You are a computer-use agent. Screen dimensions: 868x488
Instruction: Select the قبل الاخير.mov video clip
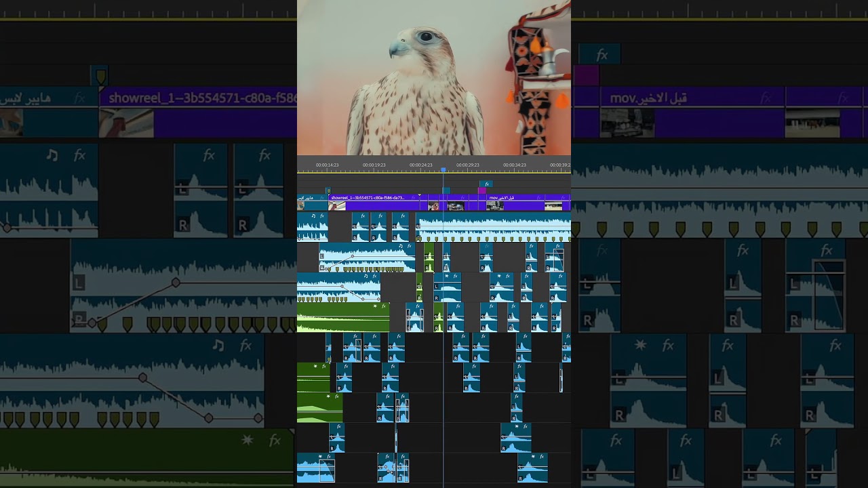click(515, 202)
